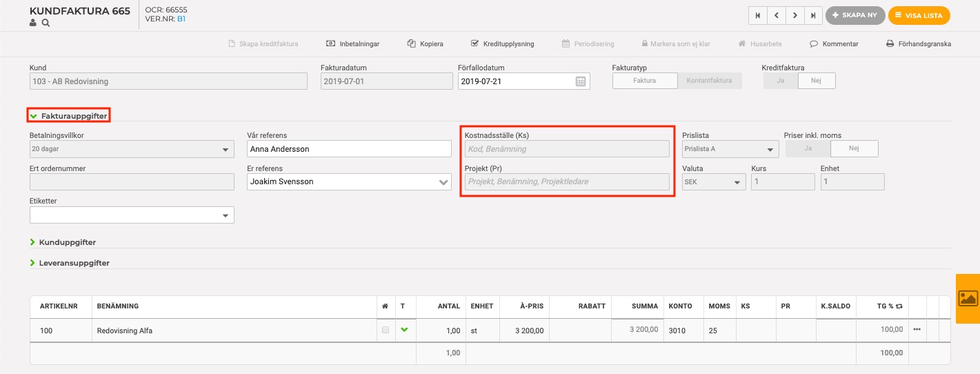Open the three-dot row menu for article 100

(917, 330)
